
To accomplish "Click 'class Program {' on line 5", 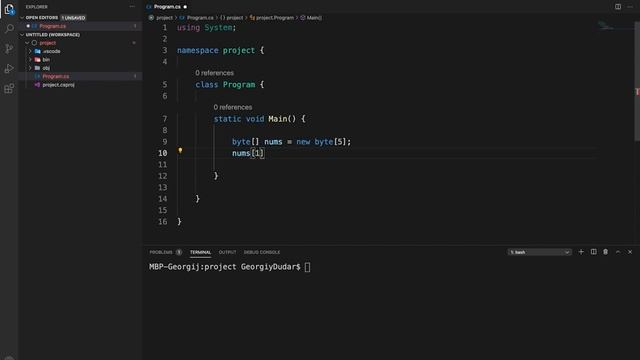I will click(230, 85).
